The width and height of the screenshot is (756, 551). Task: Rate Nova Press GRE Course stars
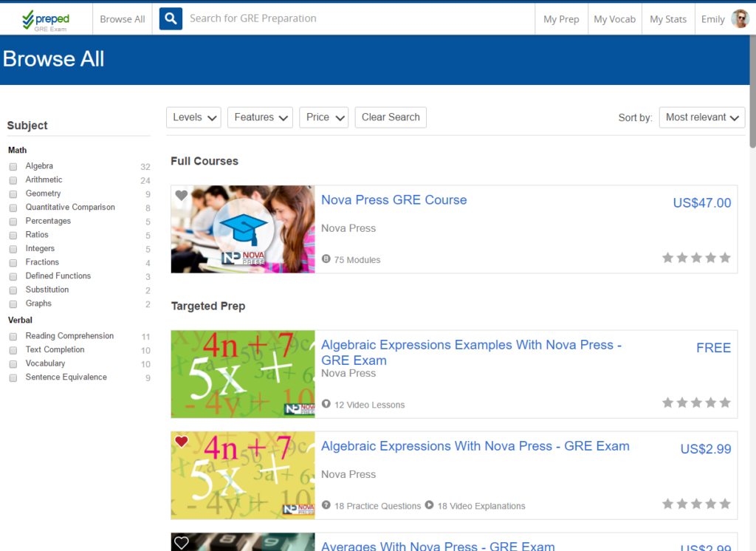[x=696, y=258]
